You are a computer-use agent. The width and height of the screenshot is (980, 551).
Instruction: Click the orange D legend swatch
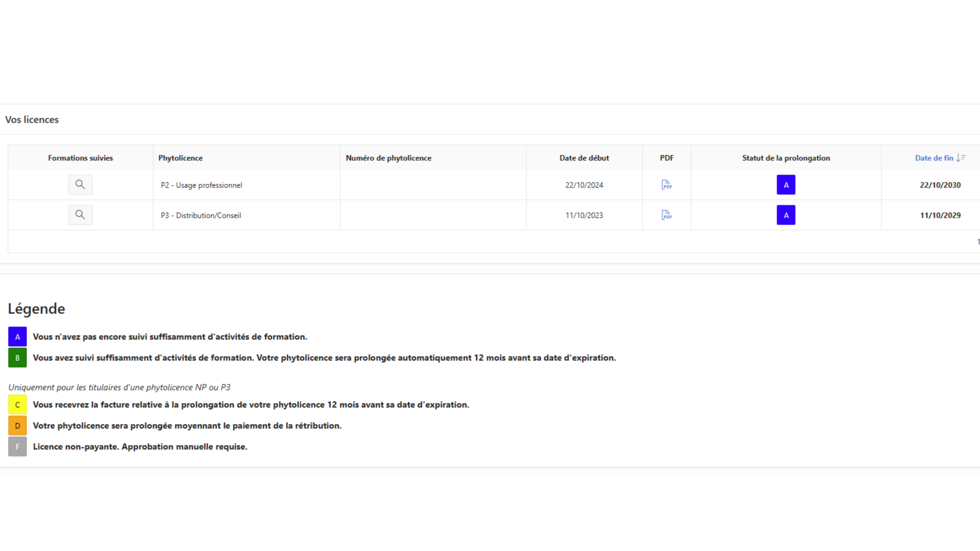(x=17, y=426)
